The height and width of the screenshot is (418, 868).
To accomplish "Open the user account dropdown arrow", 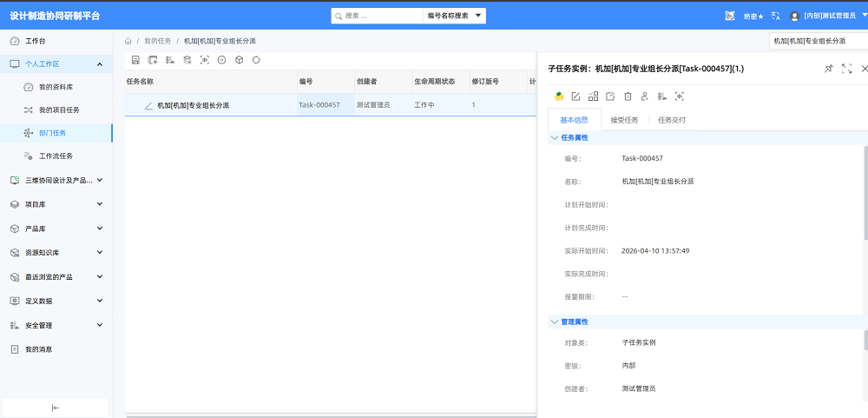I will coord(865,16).
